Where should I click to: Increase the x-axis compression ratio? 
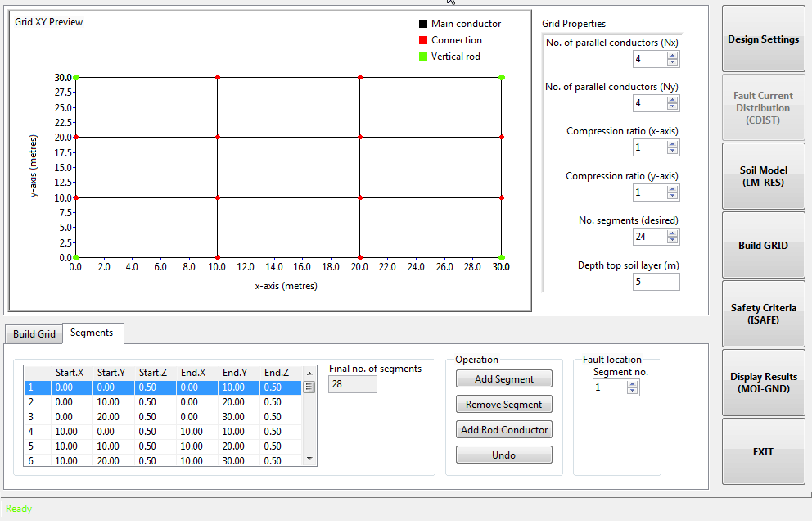672,144
